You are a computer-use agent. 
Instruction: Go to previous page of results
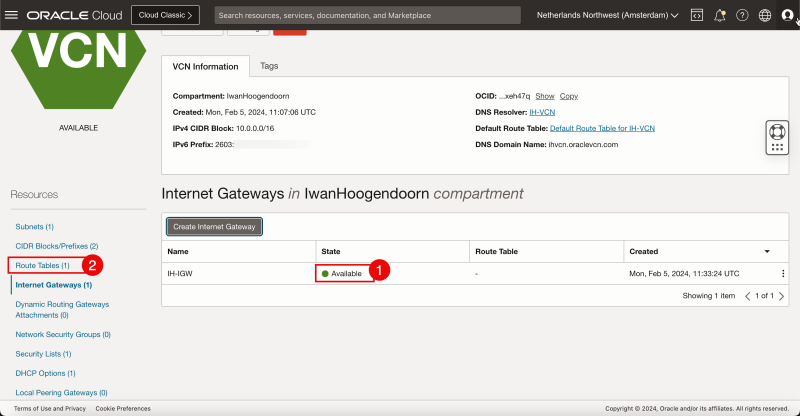tap(748, 296)
